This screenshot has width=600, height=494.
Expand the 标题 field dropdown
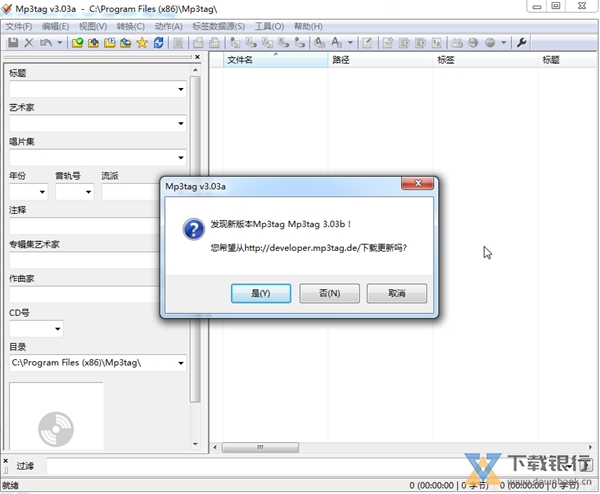181,90
